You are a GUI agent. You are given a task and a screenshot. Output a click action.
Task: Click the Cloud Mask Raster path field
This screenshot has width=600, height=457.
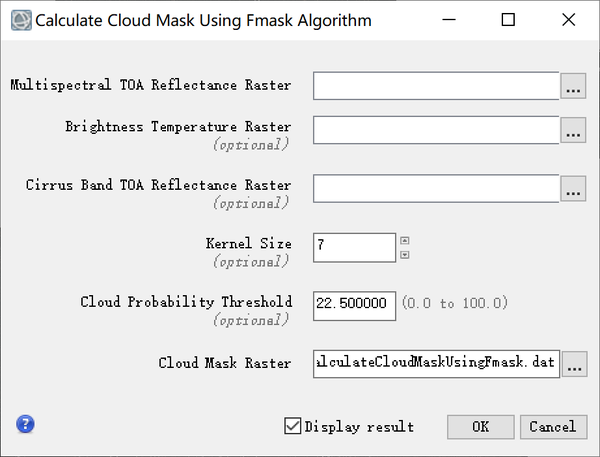[435, 365]
